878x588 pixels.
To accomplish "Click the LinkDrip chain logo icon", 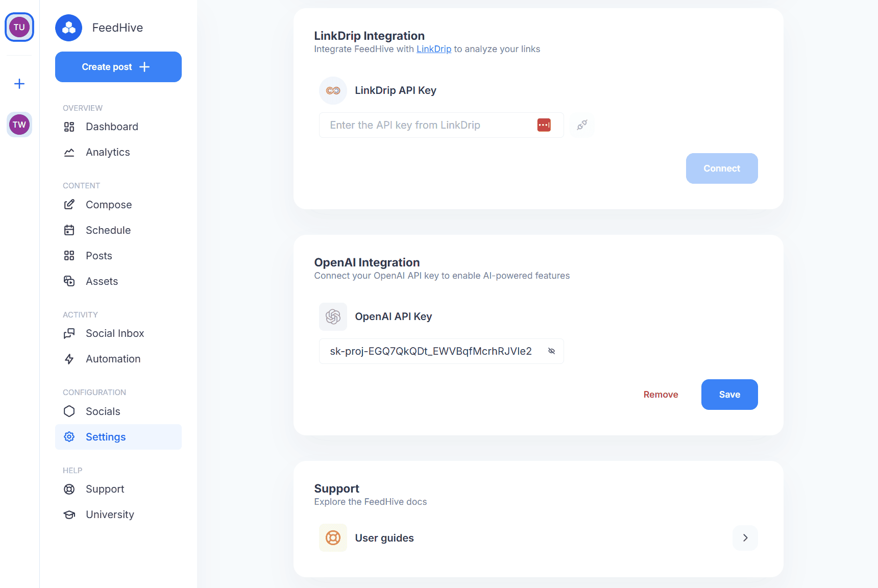I will 333,90.
